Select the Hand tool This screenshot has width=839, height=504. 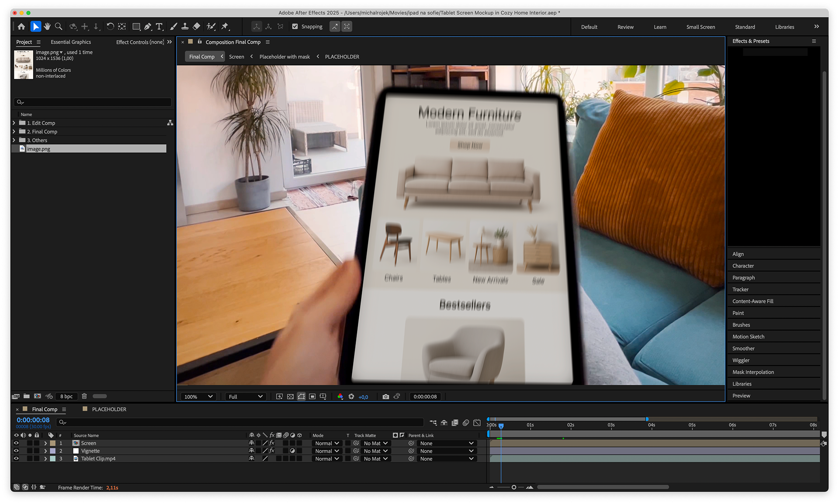[x=47, y=27]
